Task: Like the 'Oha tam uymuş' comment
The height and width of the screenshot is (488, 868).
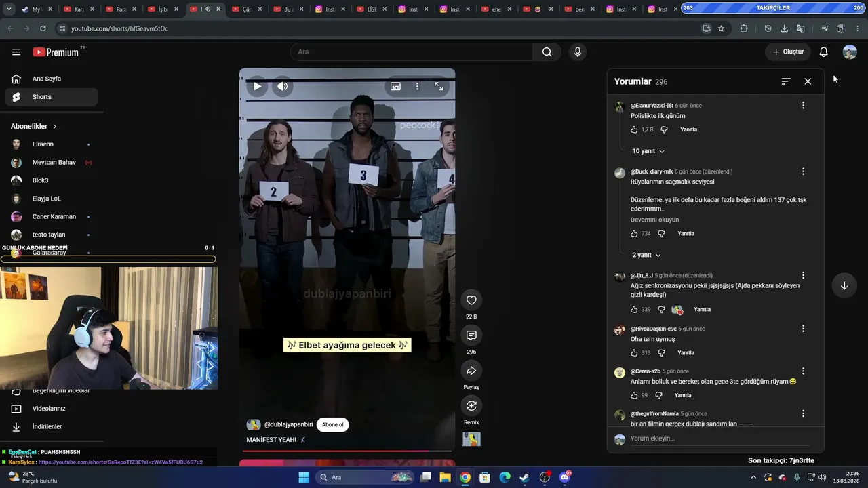Action: pyautogui.click(x=634, y=353)
